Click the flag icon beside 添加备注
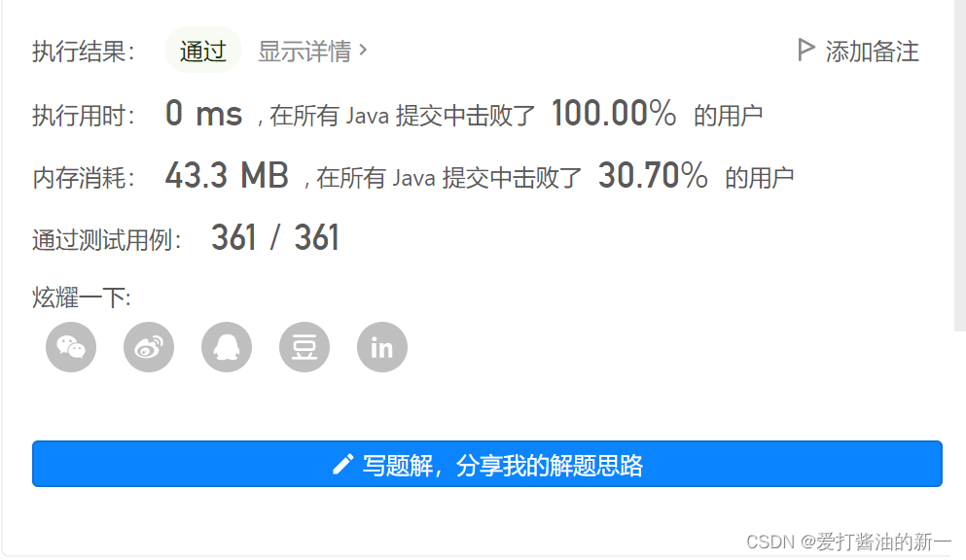This screenshot has height=560, width=966. 805,50
